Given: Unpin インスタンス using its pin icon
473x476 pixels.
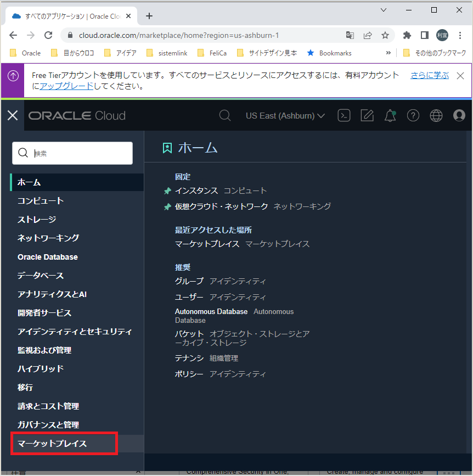Looking at the screenshot, I should pyautogui.click(x=167, y=191).
